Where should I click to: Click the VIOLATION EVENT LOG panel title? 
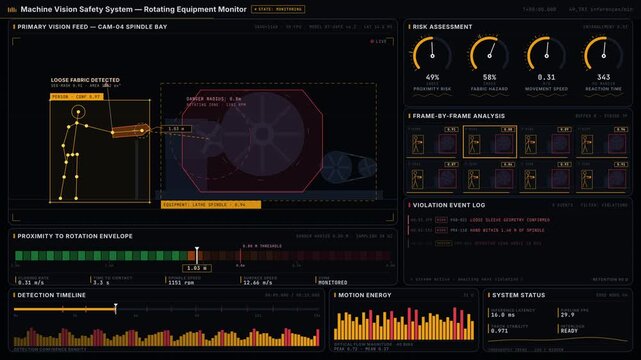click(449, 205)
